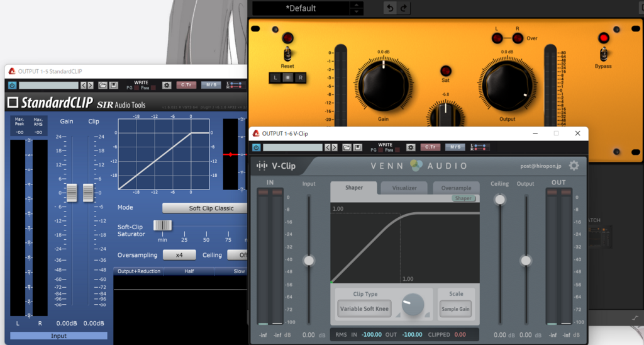
Task: Open Scale dropdown showing Sample Gain
Action: 455,309
